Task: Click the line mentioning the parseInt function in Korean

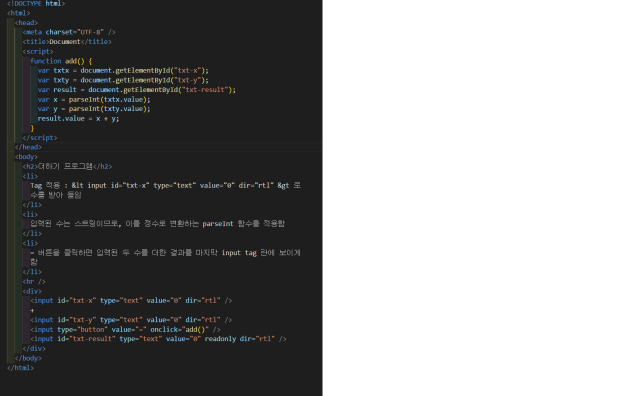Action: click(157, 224)
